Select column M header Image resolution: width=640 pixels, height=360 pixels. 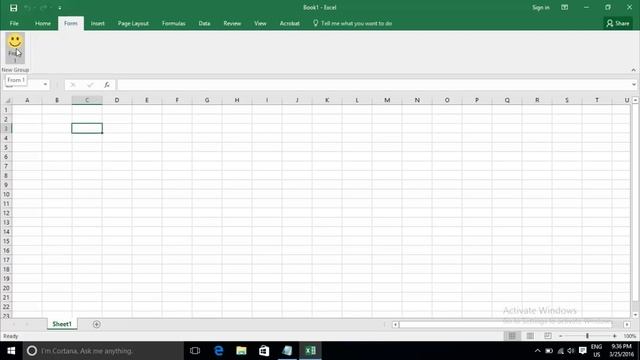tap(387, 100)
